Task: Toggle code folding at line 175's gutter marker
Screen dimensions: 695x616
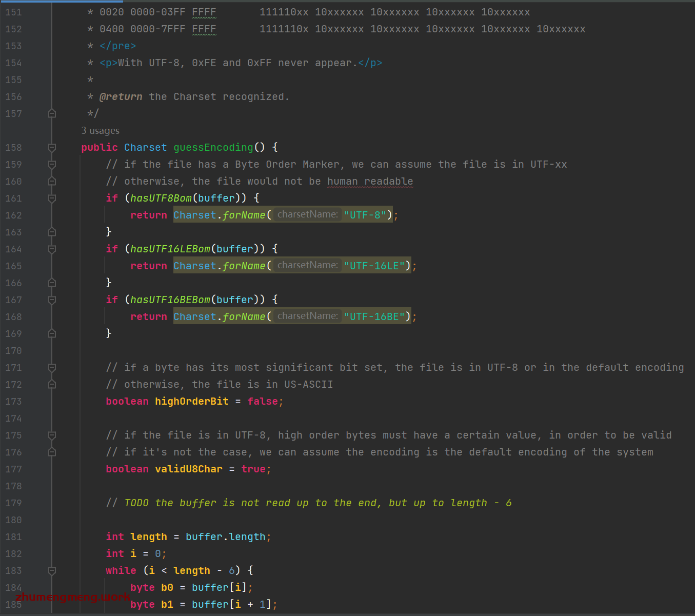Action: (51, 435)
